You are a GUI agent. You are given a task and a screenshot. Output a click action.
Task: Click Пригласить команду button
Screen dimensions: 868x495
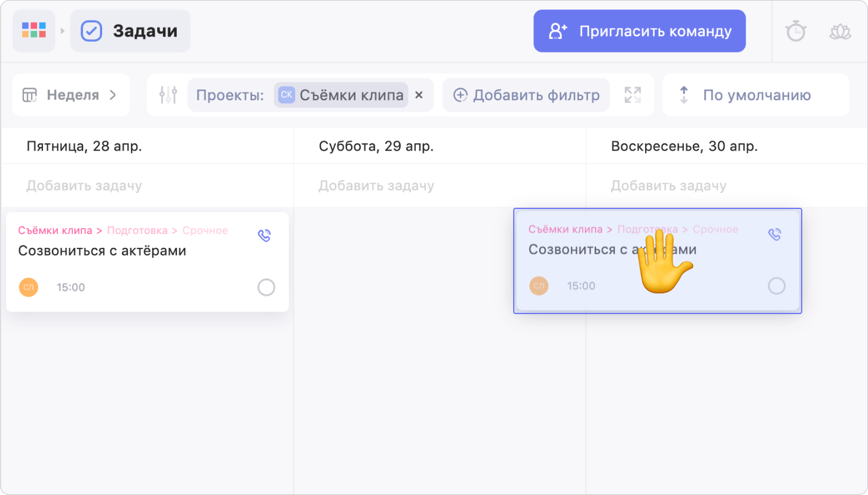pos(639,31)
